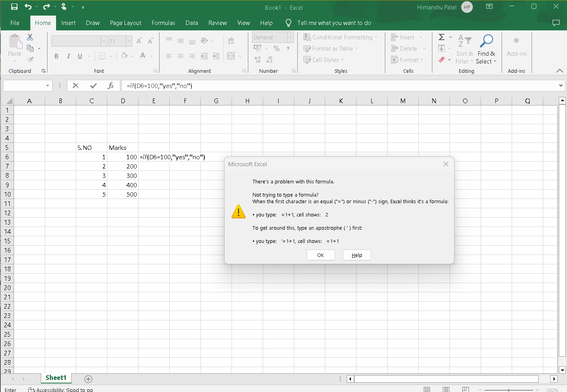The image size is (567, 392).
Task: Toggle Underline formatting button
Action: click(x=80, y=56)
